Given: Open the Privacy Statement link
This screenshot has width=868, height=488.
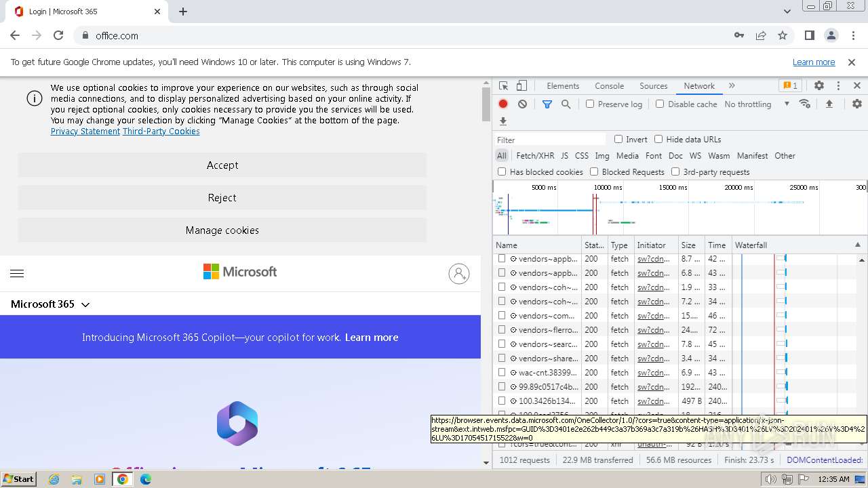Looking at the screenshot, I should tap(85, 131).
